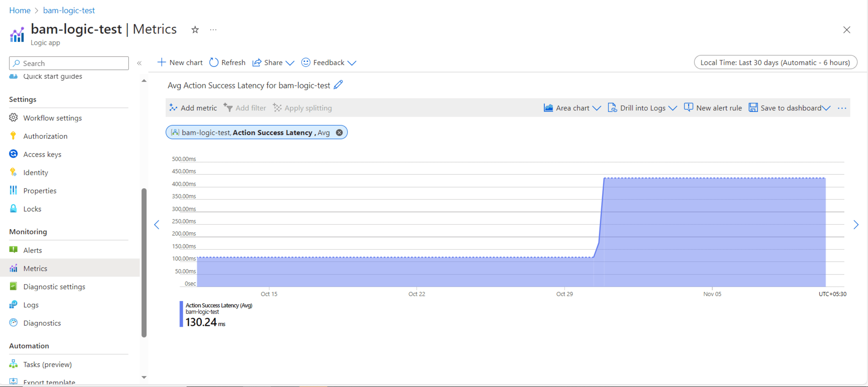
Task: Click the Alerts icon under Monitoring
Action: [x=13, y=250]
